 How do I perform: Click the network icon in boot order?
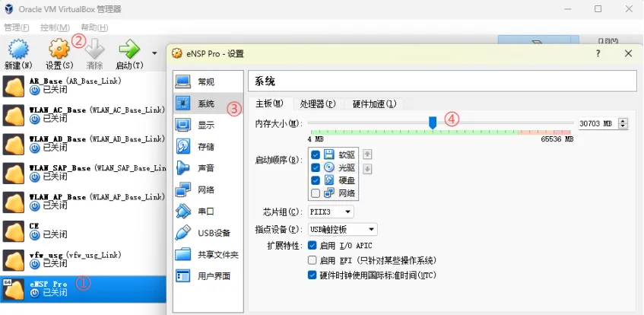point(329,192)
